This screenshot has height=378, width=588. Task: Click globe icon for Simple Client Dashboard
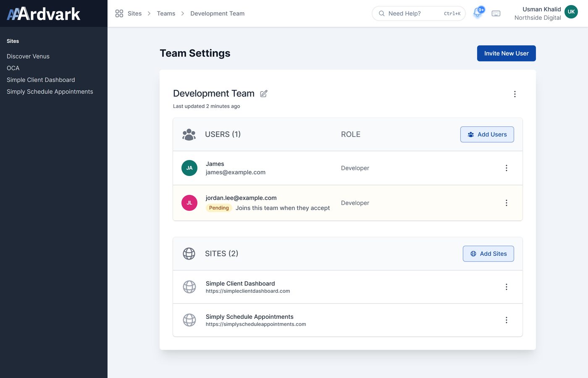pyautogui.click(x=189, y=287)
